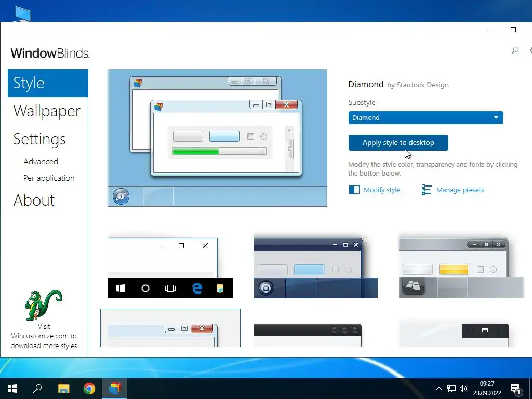532x399 pixels.
Task: Select the Windows 10 white style thumbnail
Action: [x=170, y=268]
